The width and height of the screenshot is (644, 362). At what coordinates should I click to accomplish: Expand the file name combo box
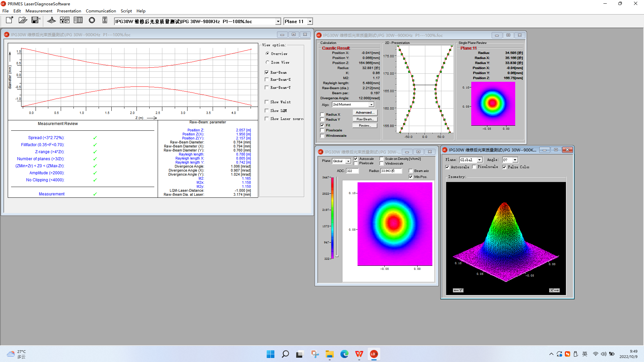(x=278, y=21)
